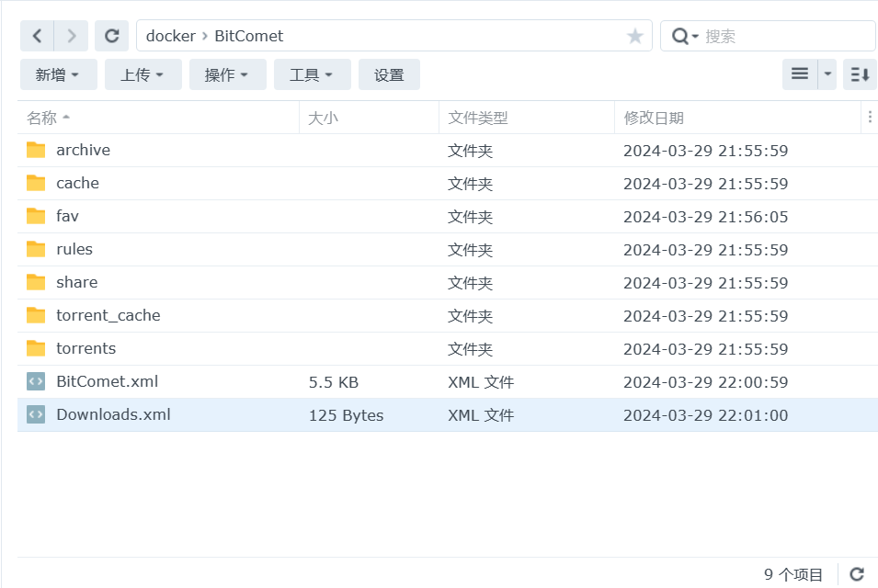Switch to list view mode icon

800,73
